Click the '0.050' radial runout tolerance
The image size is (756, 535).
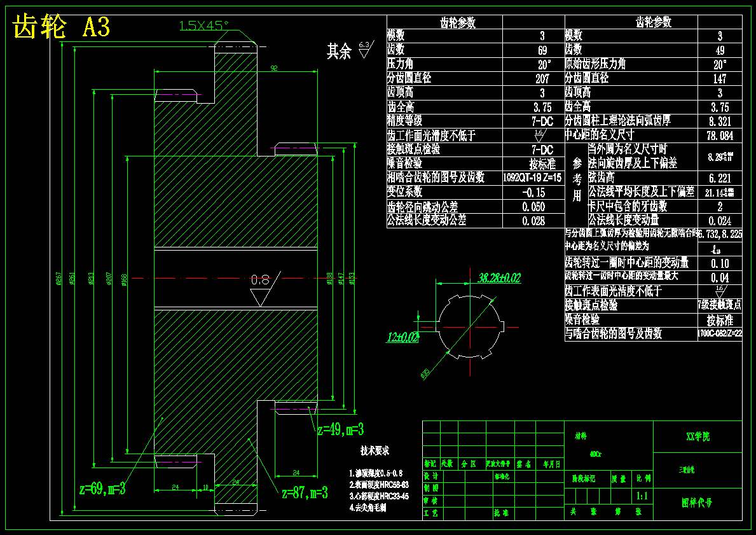click(533, 207)
